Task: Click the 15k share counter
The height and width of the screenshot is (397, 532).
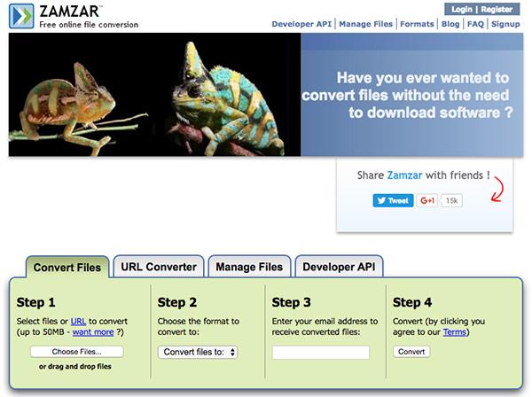Action: tap(452, 200)
